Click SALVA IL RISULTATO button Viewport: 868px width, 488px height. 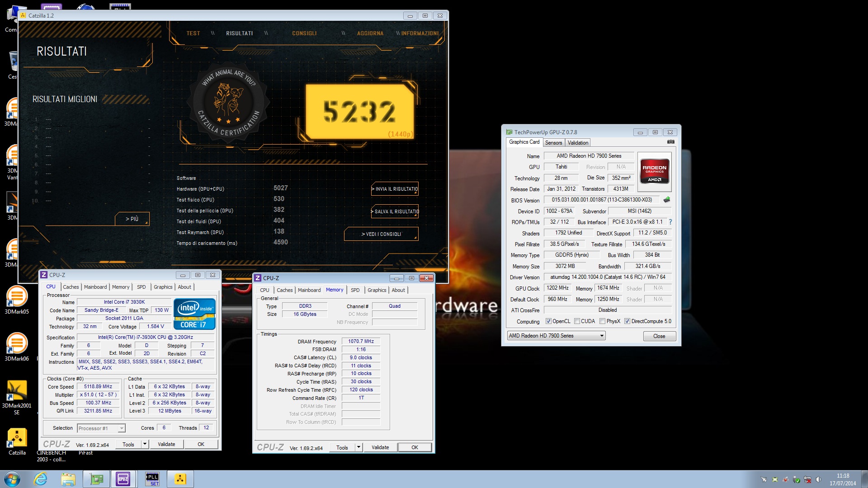pos(395,211)
